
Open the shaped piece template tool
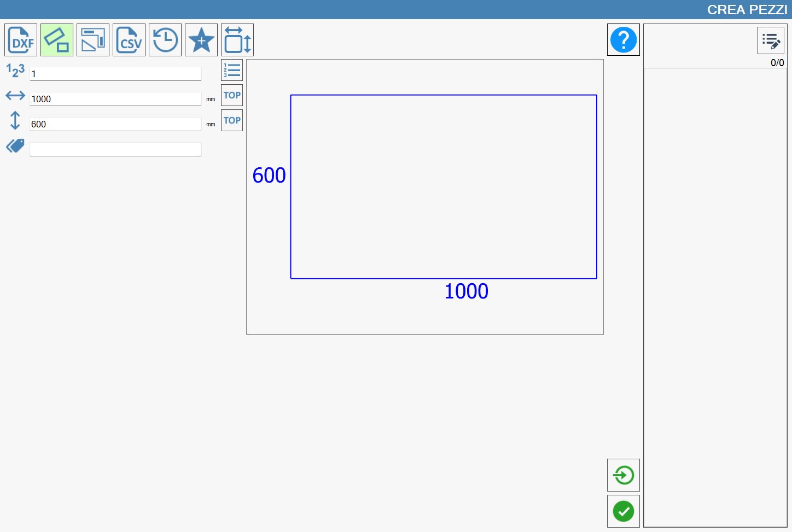pyautogui.click(x=93, y=40)
